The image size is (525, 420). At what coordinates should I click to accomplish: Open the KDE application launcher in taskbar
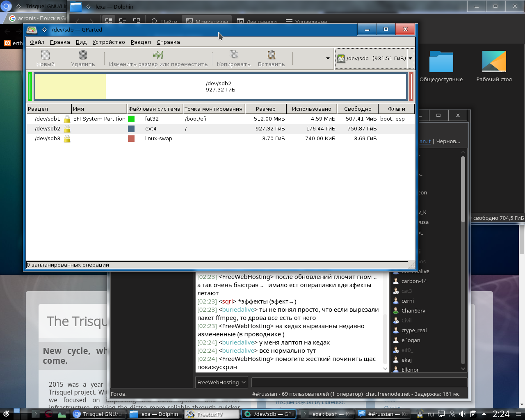6,414
